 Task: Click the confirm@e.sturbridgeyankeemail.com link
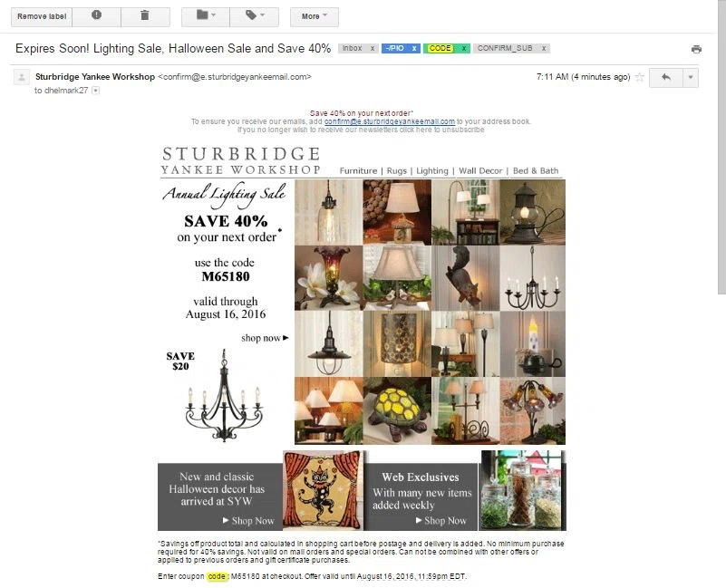[390, 121]
